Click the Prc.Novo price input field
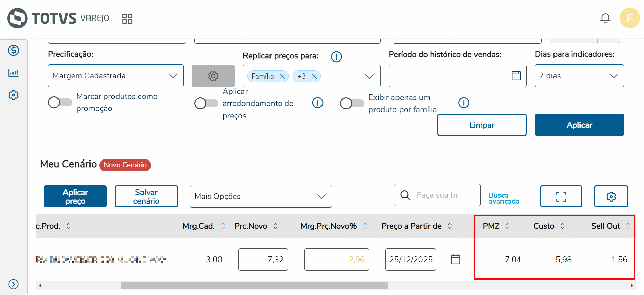This screenshot has width=644, height=295. pos(263,260)
